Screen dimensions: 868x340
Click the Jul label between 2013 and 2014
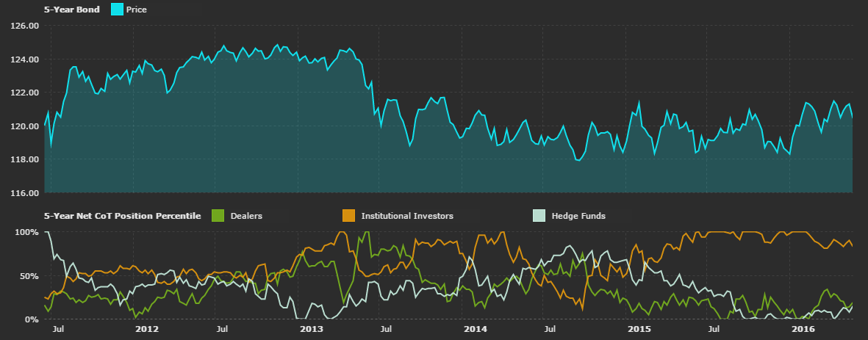tap(386, 330)
